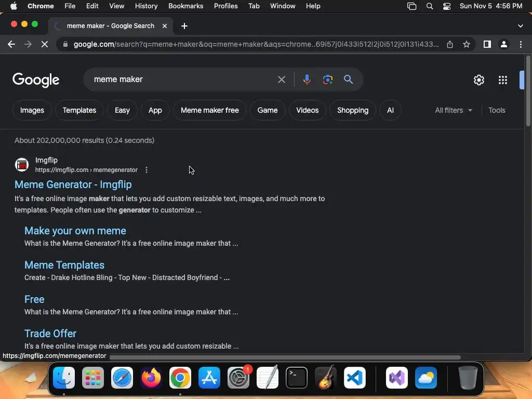Open the View menu
Viewport: 532px width, 399px height.
116,6
